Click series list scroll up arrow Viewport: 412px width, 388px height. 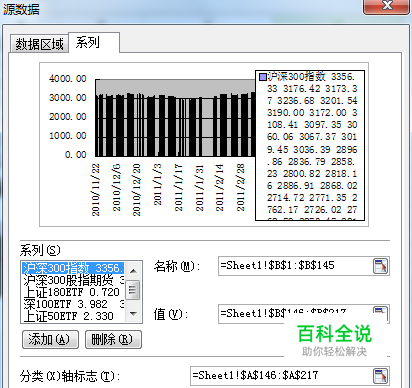(x=133, y=270)
